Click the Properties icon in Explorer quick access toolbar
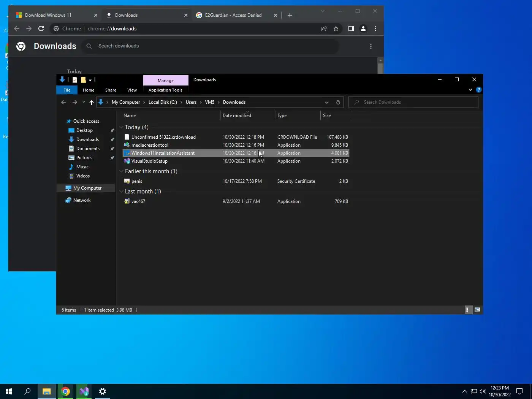The height and width of the screenshot is (399, 532). tap(75, 80)
